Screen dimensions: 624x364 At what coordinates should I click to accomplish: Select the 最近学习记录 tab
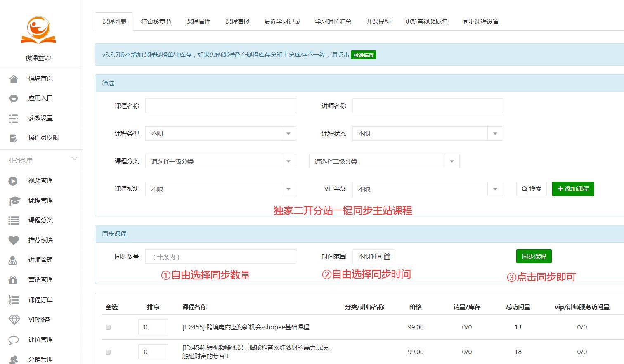click(282, 21)
